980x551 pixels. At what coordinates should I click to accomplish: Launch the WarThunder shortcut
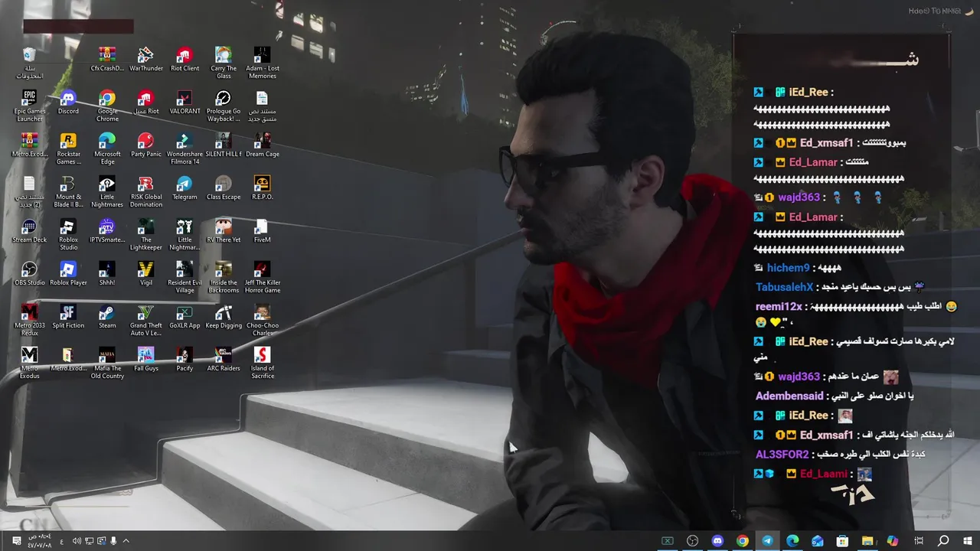coord(145,60)
